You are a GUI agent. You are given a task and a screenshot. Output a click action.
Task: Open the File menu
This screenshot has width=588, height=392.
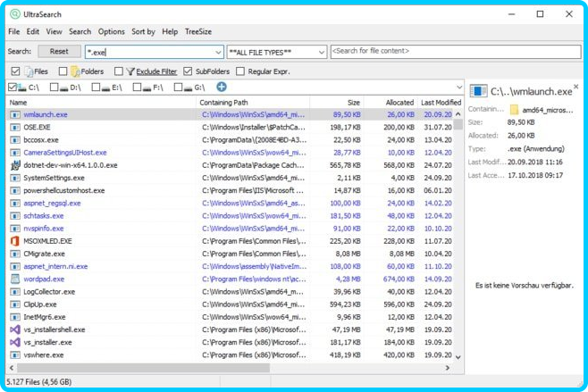click(14, 31)
